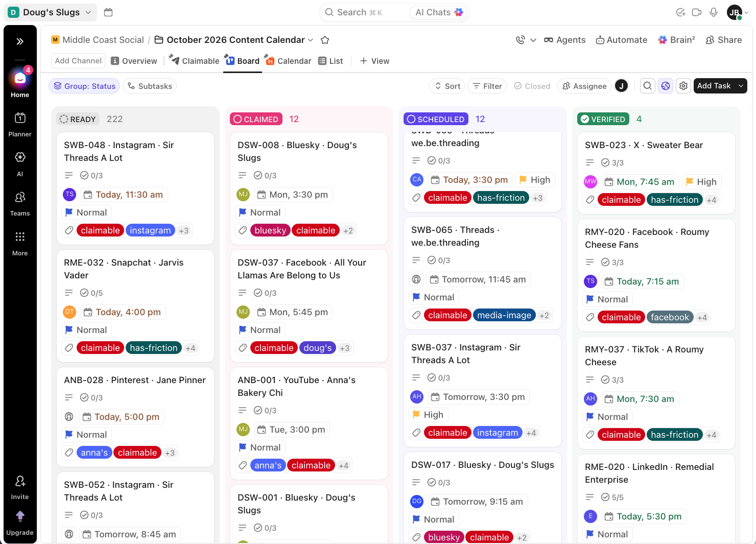The height and width of the screenshot is (544, 756).
Task: Click the description icon on SWB-048 card
Action: (x=69, y=175)
